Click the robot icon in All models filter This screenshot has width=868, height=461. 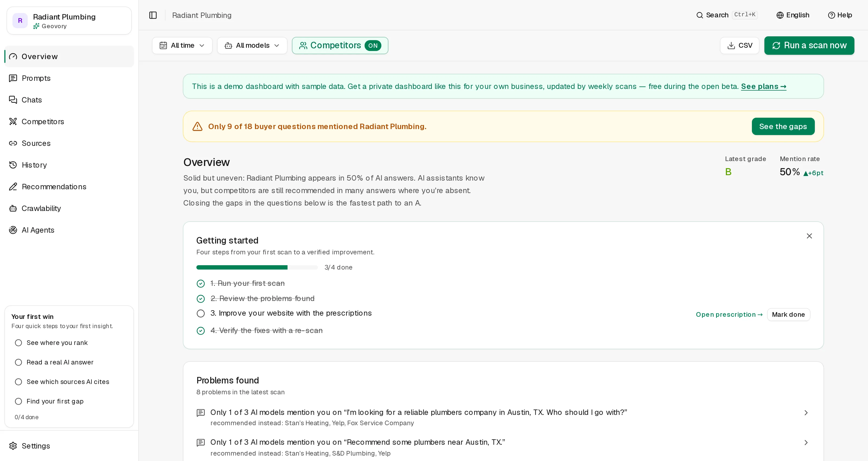[x=228, y=46]
